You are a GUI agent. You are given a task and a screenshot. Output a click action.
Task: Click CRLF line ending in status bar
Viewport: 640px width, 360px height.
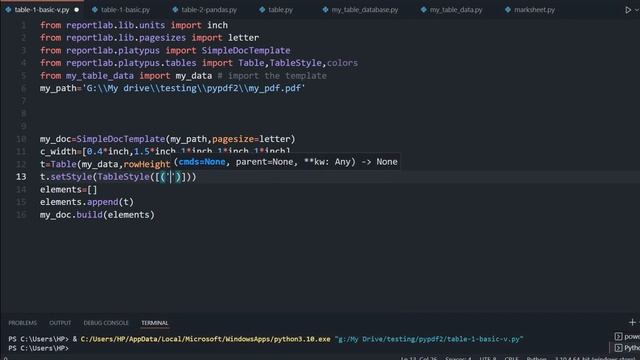(x=511, y=358)
